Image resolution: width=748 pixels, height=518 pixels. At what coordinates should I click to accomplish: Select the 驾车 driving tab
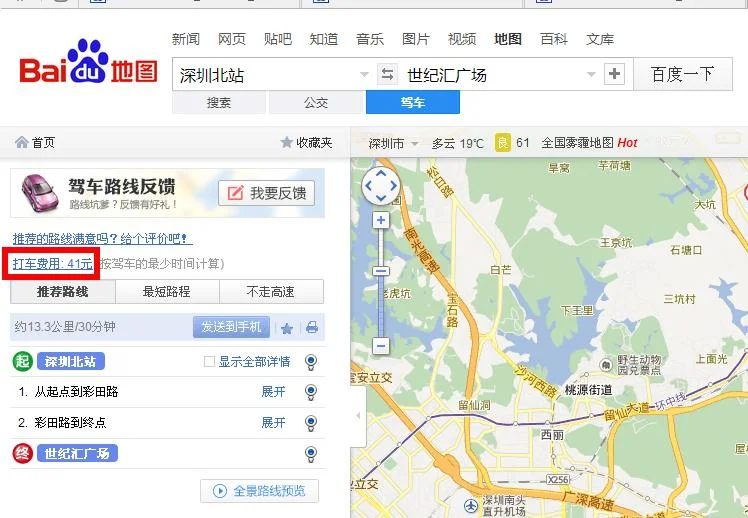coord(413,103)
